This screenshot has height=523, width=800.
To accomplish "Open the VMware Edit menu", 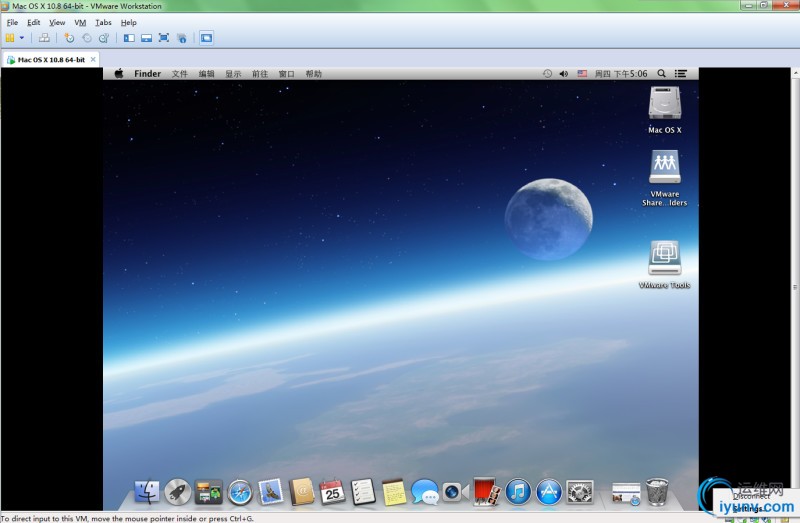I will (34, 22).
